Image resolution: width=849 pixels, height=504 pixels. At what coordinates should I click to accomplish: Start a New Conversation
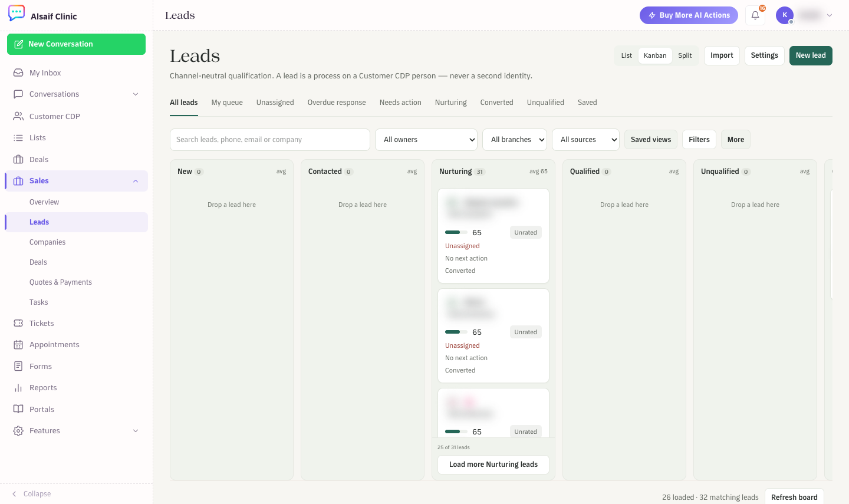pyautogui.click(x=76, y=44)
